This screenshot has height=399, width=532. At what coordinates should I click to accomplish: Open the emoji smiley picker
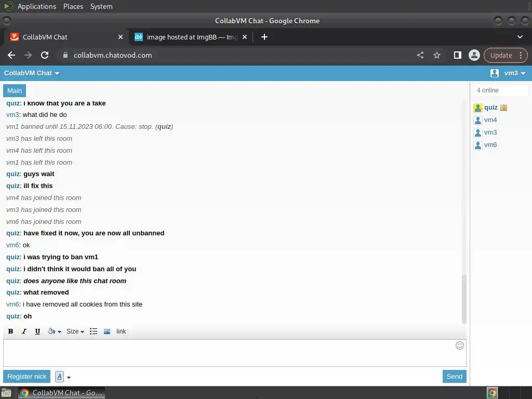[460, 345]
